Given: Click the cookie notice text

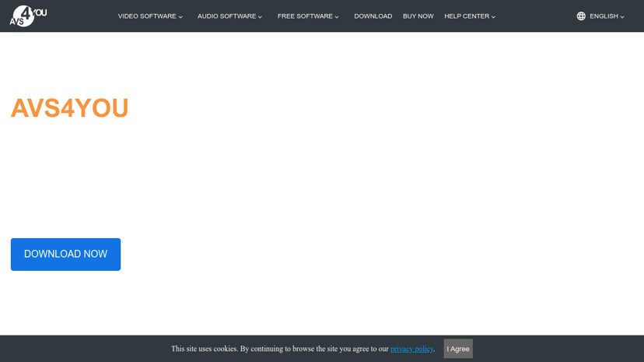Looking at the screenshot, I should click(303, 349).
